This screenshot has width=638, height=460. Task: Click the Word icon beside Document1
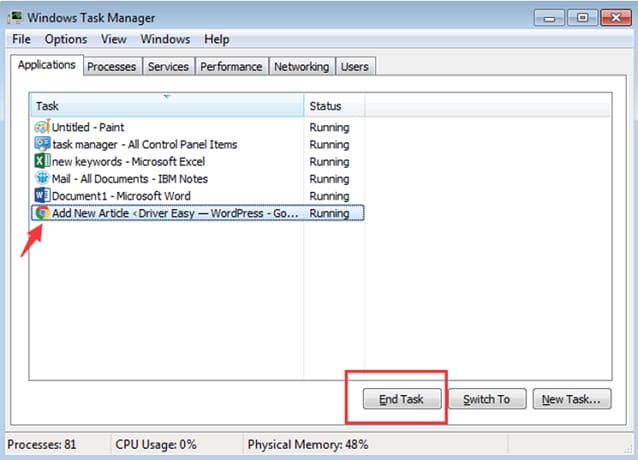pos(42,196)
